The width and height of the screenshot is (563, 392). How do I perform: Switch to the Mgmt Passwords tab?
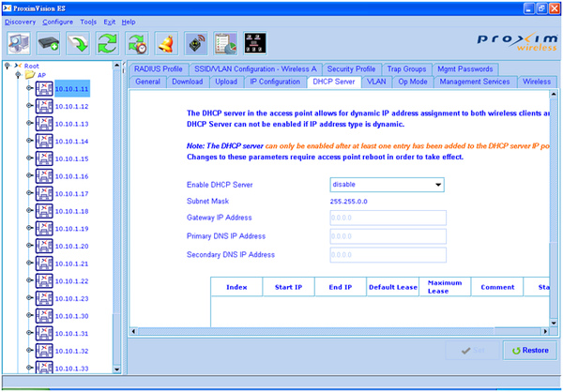tap(465, 68)
